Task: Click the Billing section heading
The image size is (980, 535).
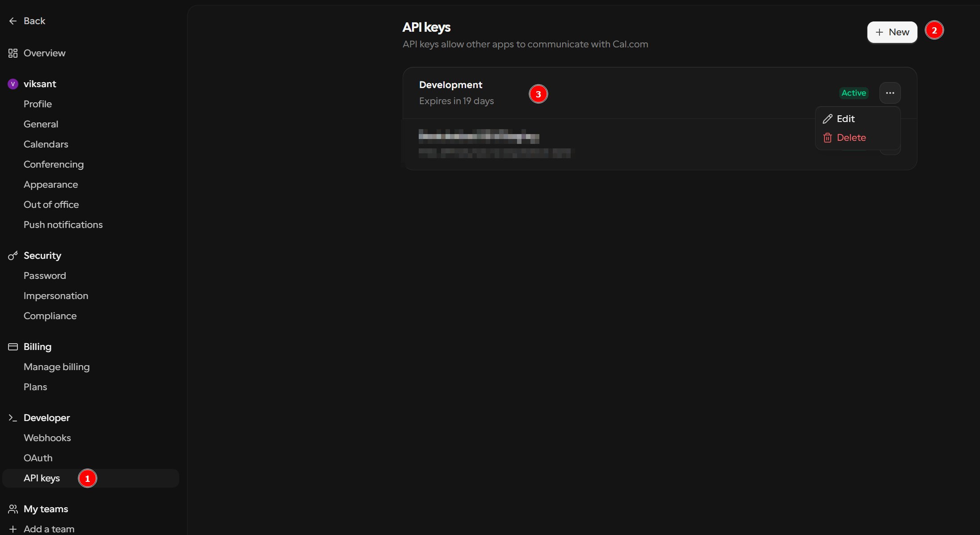Action: (x=38, y=347)
